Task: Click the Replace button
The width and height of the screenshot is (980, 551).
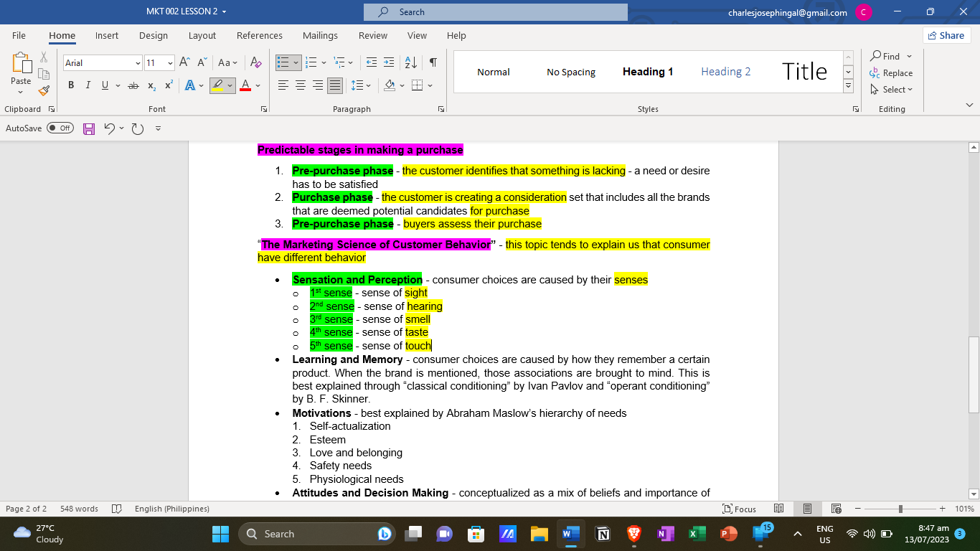Action: 891,73
